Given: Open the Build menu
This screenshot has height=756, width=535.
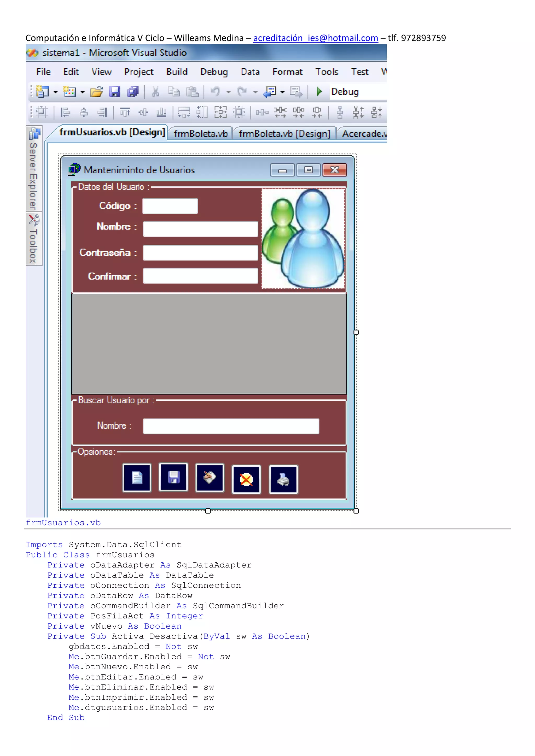Looking at the screenshot, I should point(177,72).
